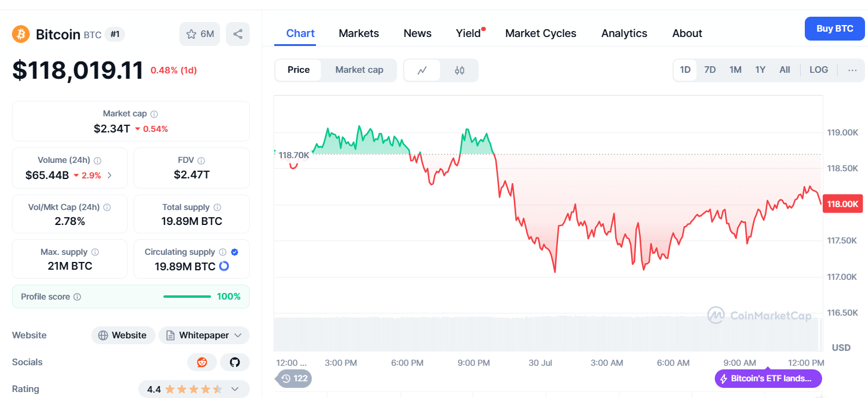
Task: Set chart range to 1D
Action: point(686,70)
